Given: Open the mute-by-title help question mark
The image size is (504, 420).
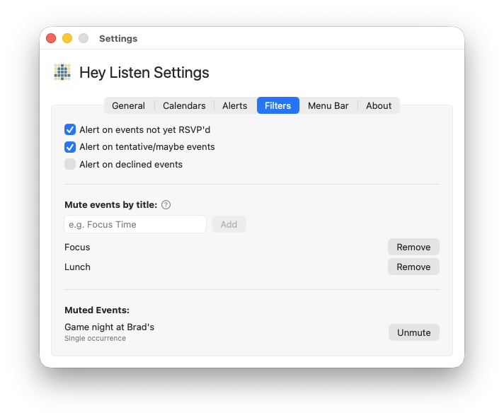Looking at the screenshot, I should pyautogui.click(x=166, y=205).
